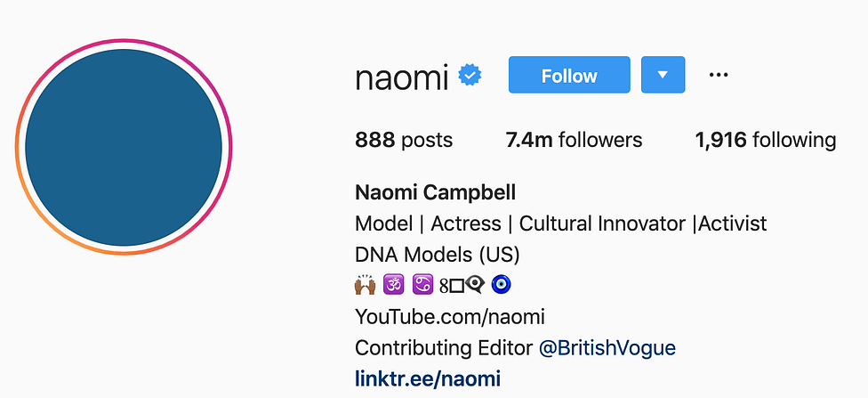Click the naomi username heading

[402, 77]
